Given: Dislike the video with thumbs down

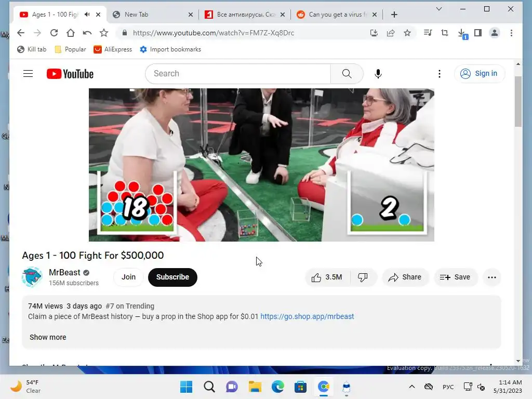Looking at the screenshot, I should point(363,277).
